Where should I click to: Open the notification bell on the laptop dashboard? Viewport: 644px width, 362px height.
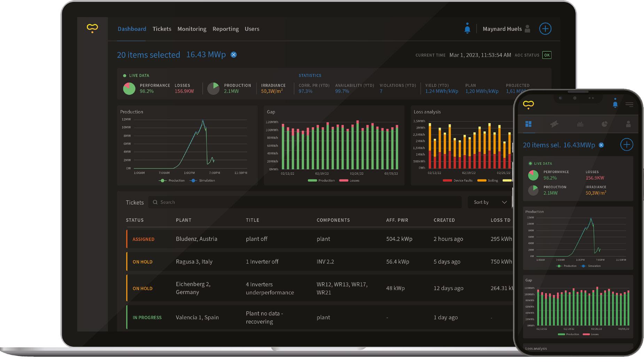pyautogui.click(x=467, y=29)
